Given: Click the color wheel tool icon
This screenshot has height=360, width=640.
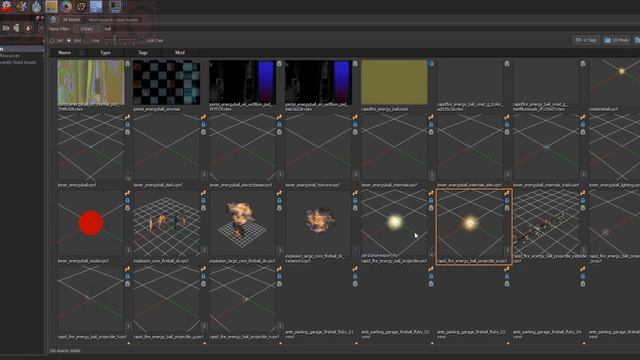Looking at the screenshot, I should (66, 6).
